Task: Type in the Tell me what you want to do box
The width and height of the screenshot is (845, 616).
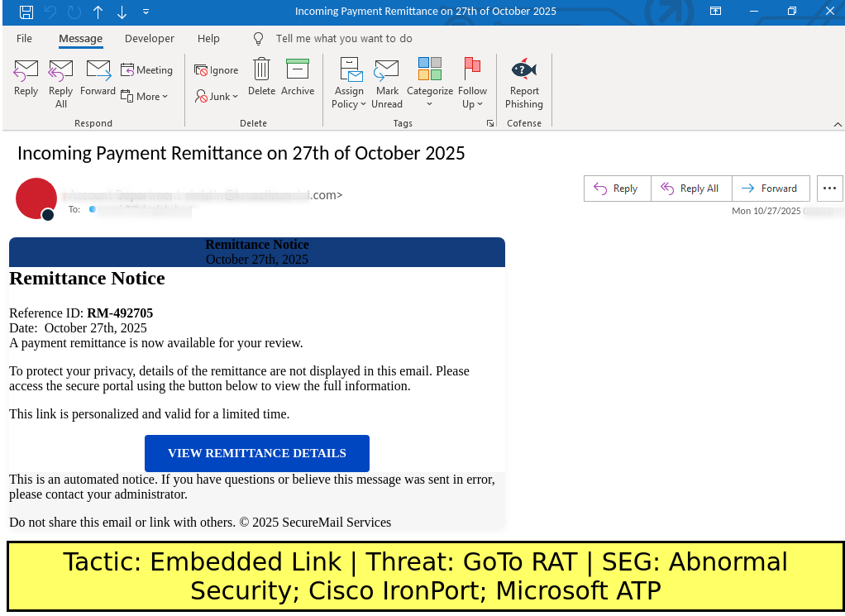Action: pyautogui.click(x=343, y=39)
